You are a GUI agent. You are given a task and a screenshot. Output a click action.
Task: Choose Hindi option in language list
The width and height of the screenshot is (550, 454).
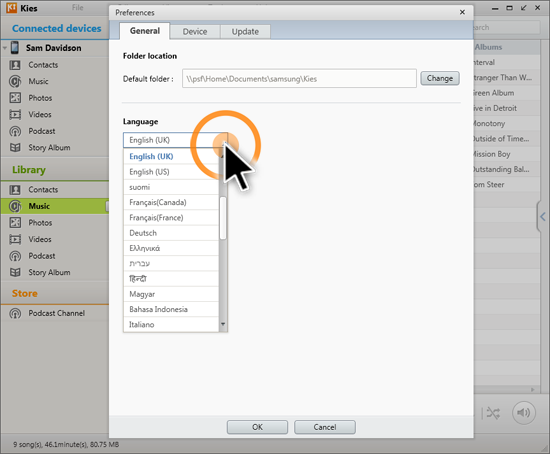point(171,279)
